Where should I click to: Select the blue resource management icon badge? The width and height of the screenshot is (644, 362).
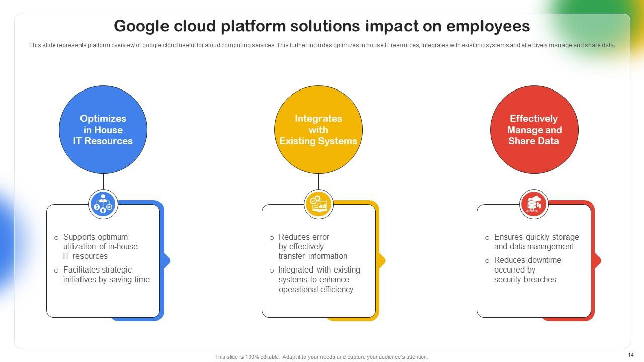[103, 204]
